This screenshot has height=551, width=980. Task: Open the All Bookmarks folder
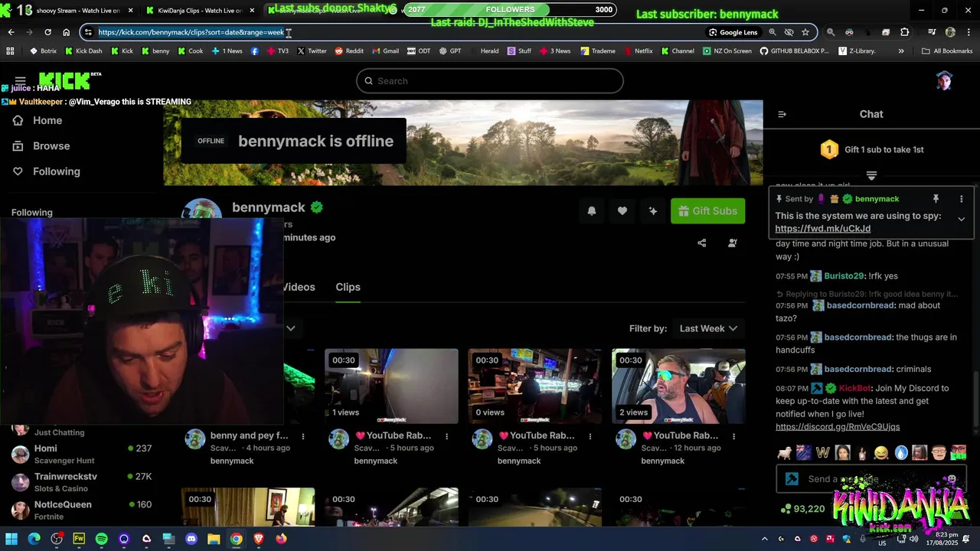pos(947,51)
